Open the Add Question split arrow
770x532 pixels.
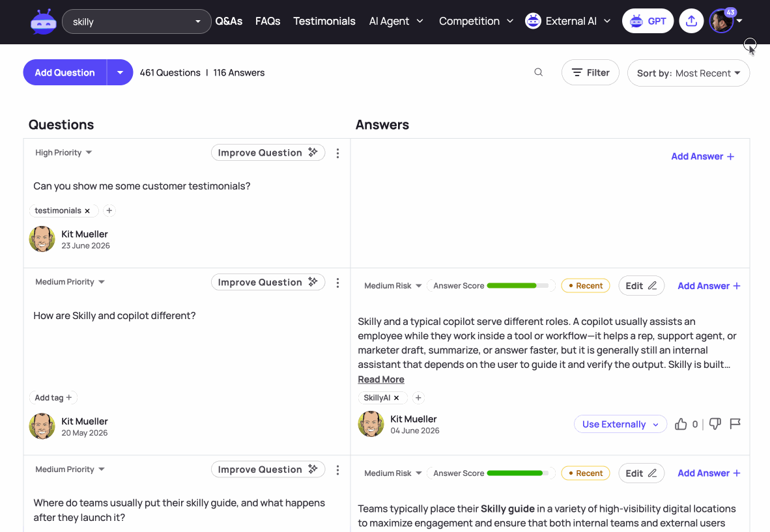120,73
